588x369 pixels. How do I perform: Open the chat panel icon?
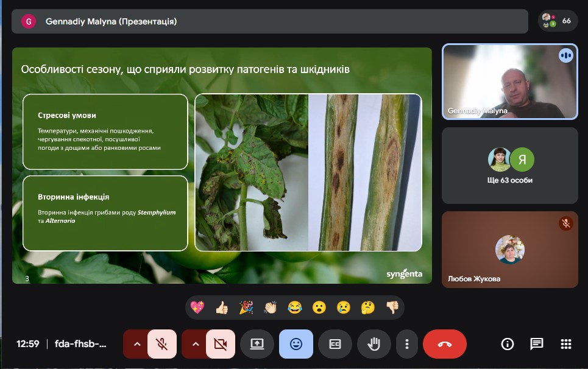click(536, 344)
